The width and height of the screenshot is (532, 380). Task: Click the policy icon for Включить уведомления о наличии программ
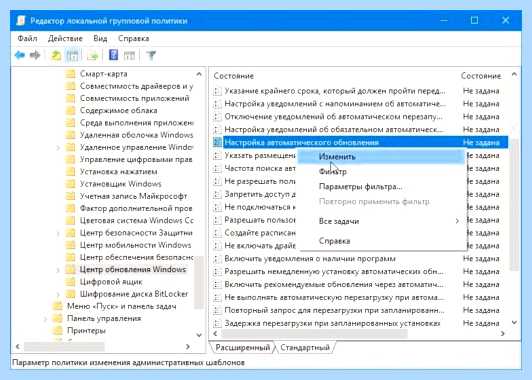point(217,259)
